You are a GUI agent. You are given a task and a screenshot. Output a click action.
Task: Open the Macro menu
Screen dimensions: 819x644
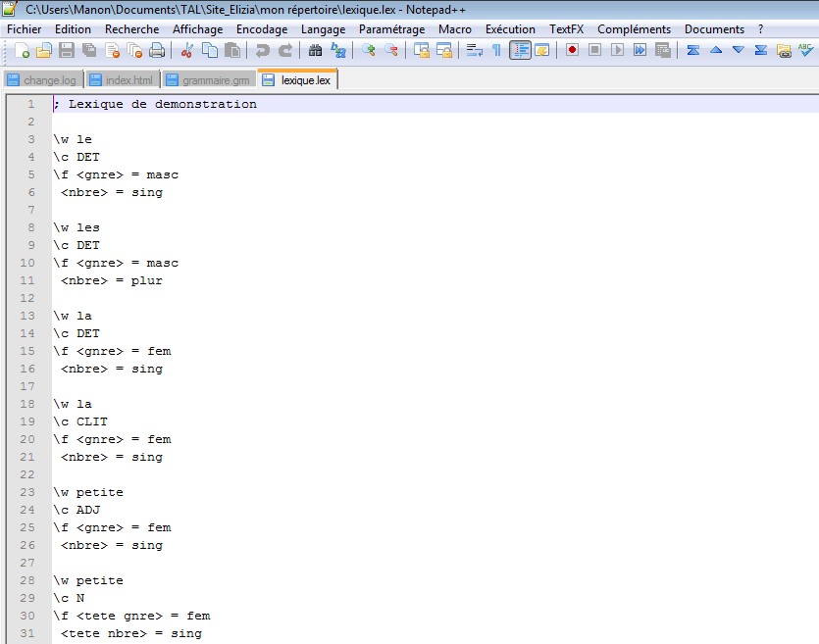coord(455,29)
